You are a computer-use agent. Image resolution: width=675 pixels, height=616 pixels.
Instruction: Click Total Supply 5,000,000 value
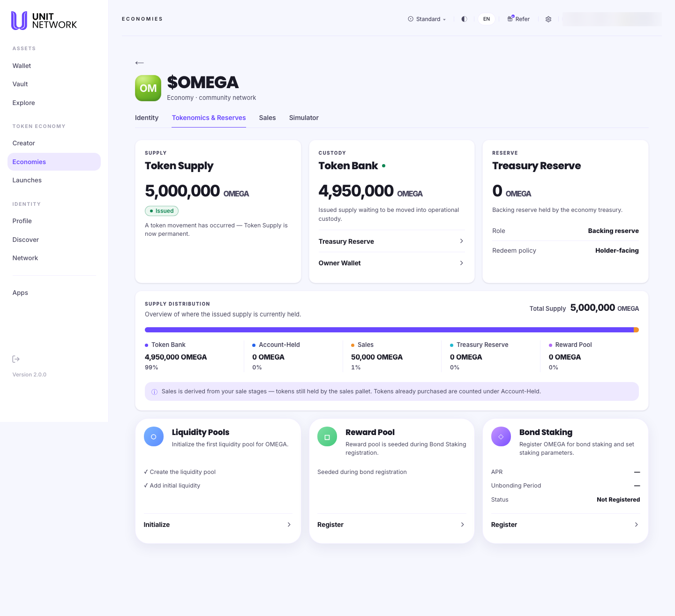605,308
